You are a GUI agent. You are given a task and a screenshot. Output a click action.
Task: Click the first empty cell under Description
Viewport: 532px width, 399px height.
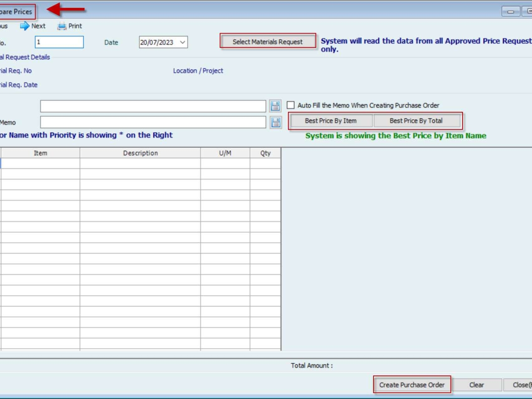tap(140, 163)
